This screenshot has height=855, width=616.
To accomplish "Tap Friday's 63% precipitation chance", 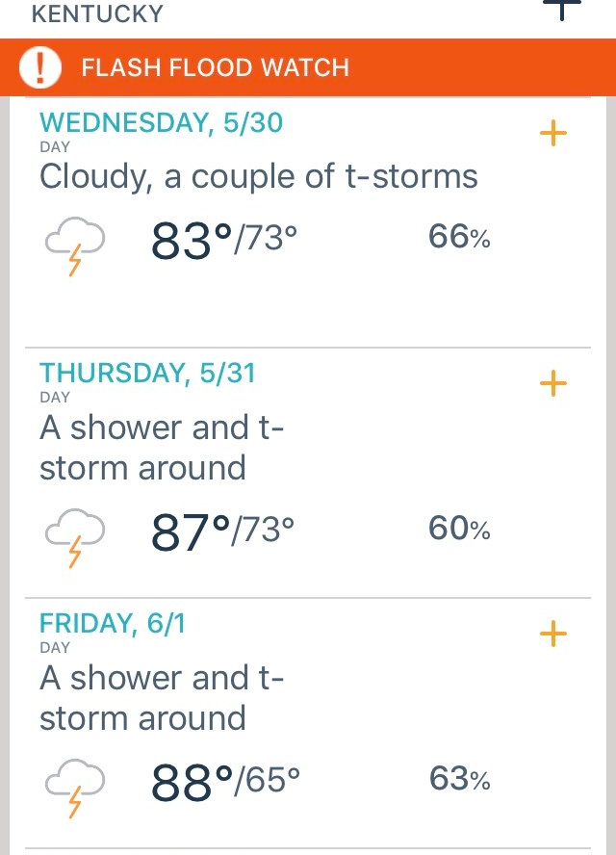I will point(459,779).
